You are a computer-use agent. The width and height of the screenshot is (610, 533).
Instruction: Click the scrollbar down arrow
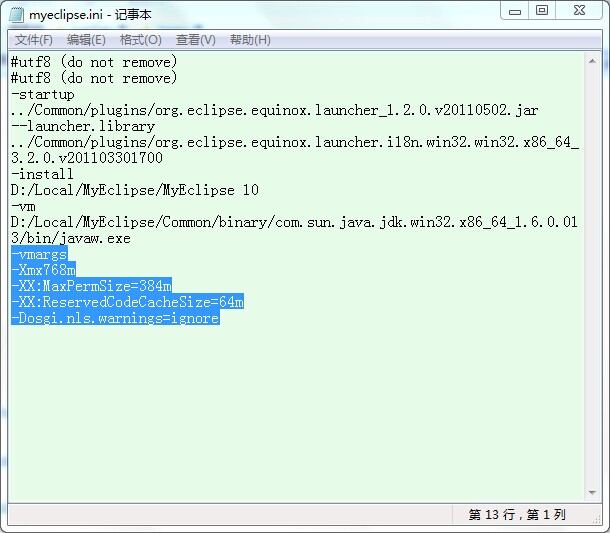tap(592, 493)
